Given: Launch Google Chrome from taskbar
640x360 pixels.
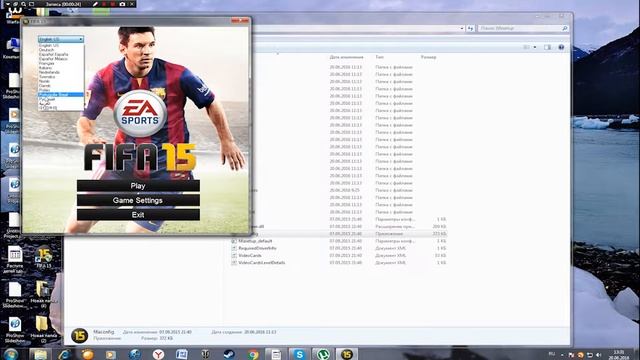Looking at the screenshot, I should tap(253, 354).
